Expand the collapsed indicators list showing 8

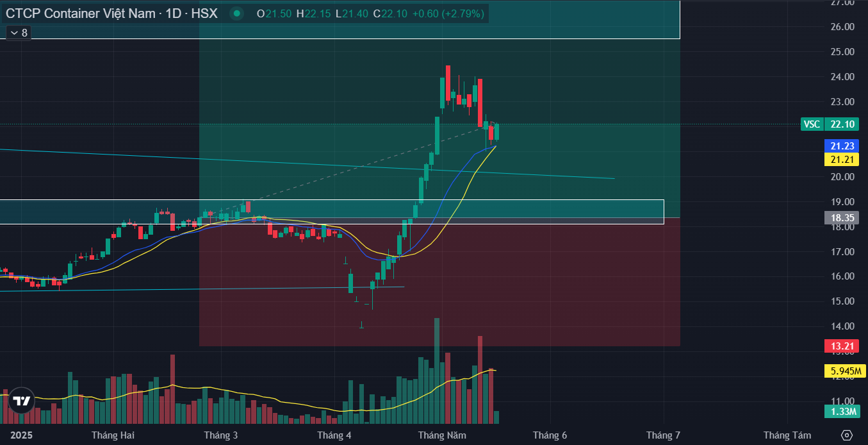(x=19, y=33)
